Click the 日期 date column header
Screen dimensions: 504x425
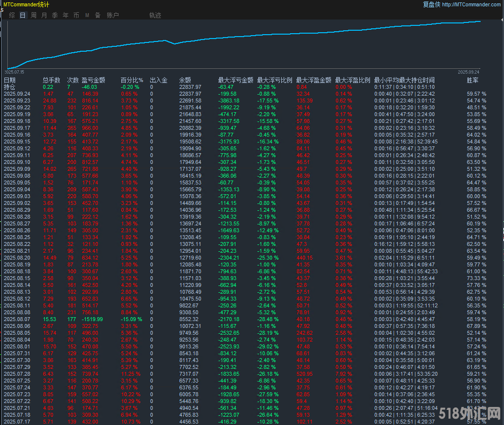10,80
